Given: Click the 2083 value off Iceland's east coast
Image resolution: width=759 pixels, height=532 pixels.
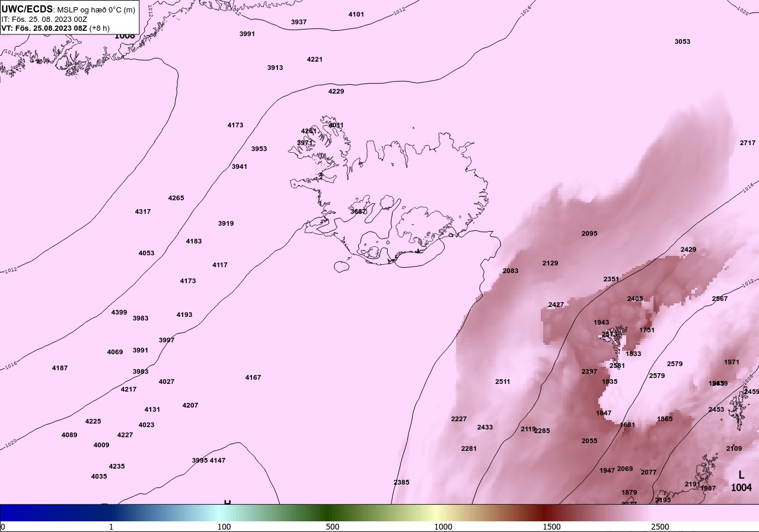Looking at the screenshot, I should pyautogui.click(x=511, y=271).
